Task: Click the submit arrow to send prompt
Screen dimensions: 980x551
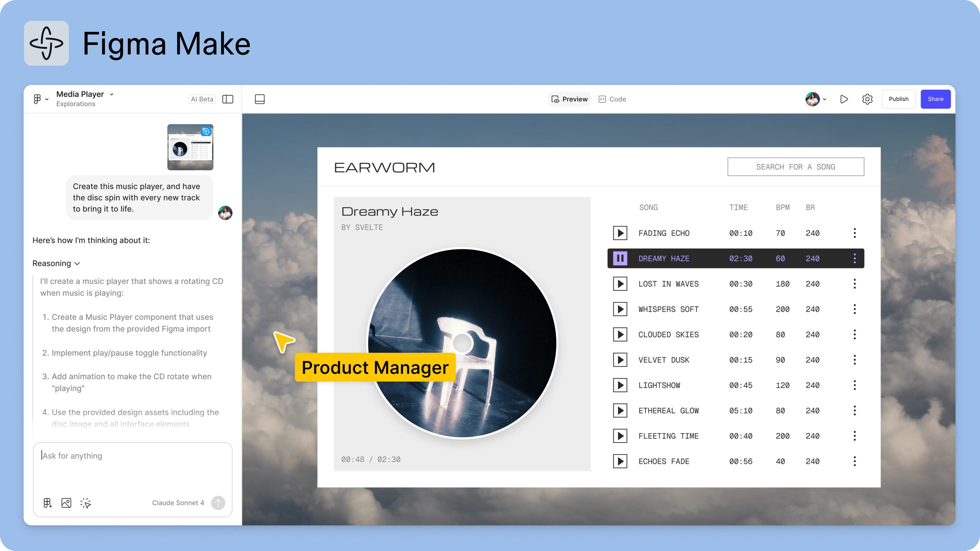Action: [218, 503]
